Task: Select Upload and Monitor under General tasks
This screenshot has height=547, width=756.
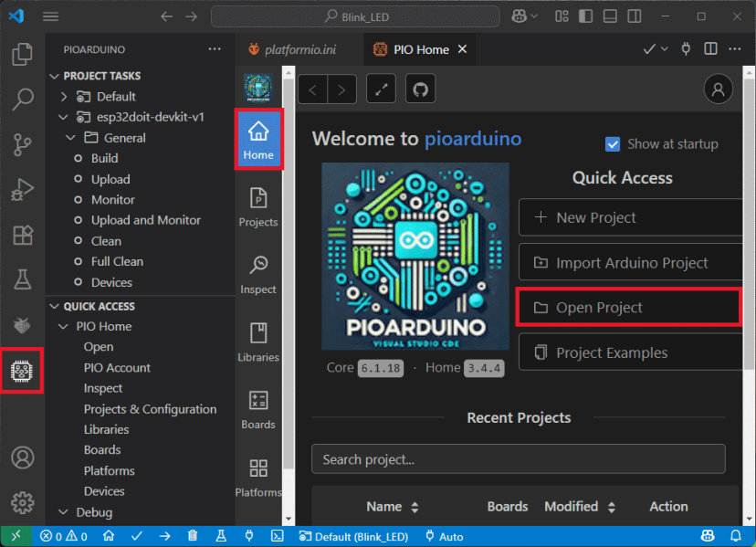Action: tap(145, 219)
